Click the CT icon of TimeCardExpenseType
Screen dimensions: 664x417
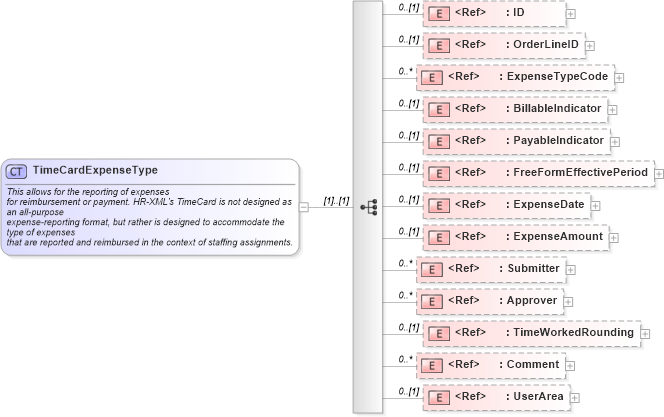[x=16, y=171]
